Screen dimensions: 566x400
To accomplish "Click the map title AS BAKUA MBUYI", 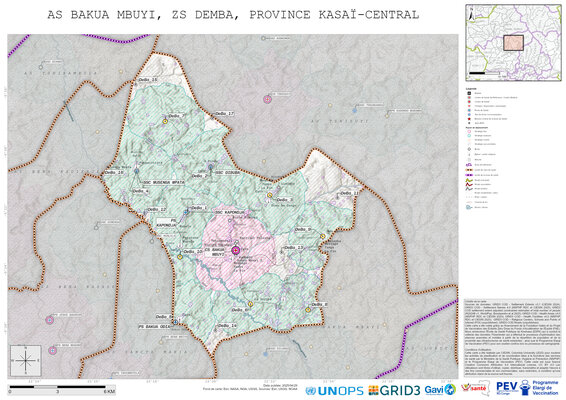I will [x=105, y=15].
